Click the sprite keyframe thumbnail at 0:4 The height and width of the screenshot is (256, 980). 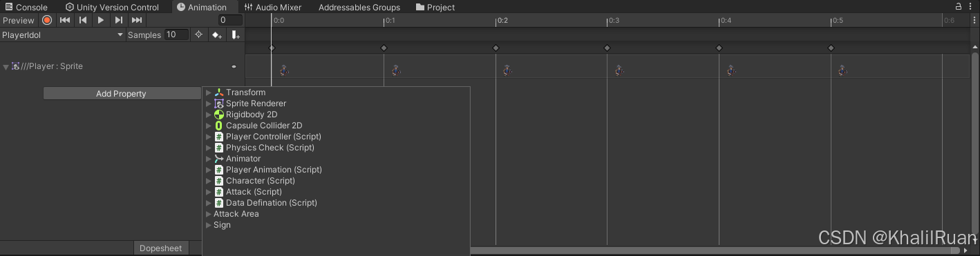[731, 70]
